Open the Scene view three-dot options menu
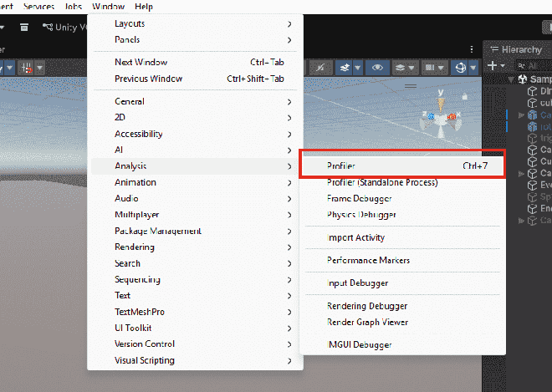 [472, 49]
